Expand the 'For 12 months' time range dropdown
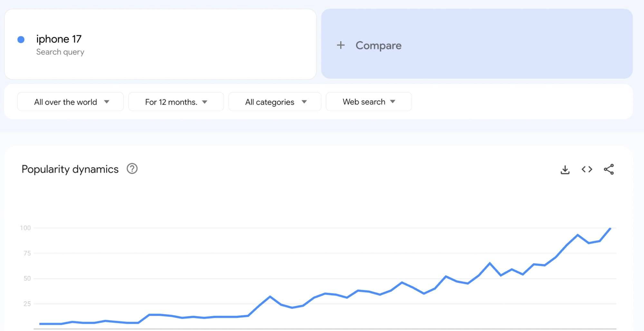The image size is (644, 331). coord(176,102)
